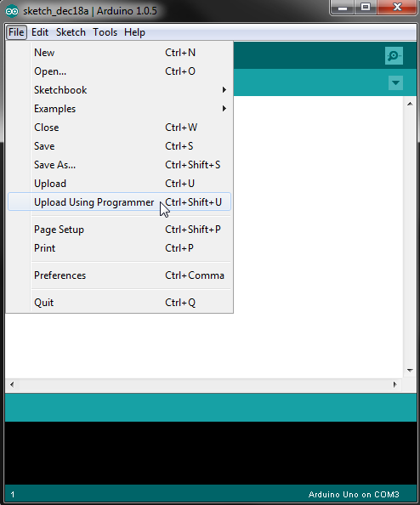The width and height of the screenshot is (420, 505).
Task: Click the vertical scrollbar down arrow
Action: pyautogui.click(x=410, y=371)
